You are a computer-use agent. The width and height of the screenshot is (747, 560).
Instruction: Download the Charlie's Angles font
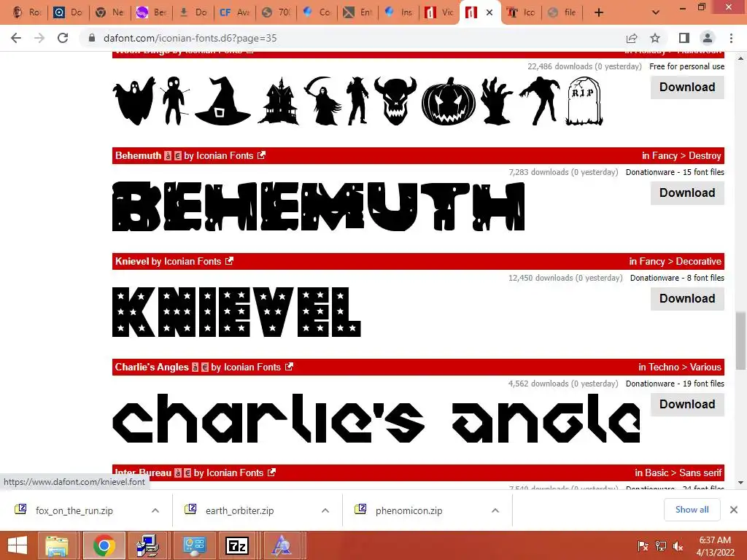tap(687, 404)
